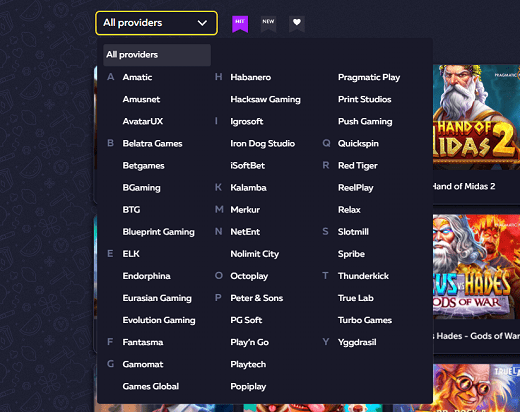
Task: Filter by Slotmill
Action: pos(353,232)
